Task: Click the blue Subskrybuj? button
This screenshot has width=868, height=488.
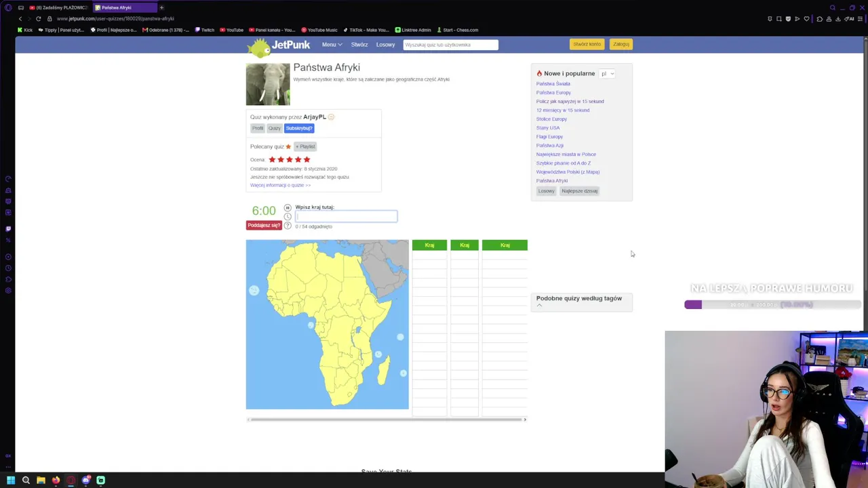Action: (x=299, y=128)
